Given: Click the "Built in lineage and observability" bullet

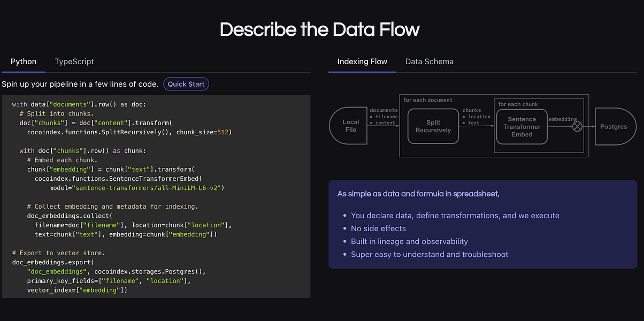Looking at the screenshot, I should coord(409,241).
